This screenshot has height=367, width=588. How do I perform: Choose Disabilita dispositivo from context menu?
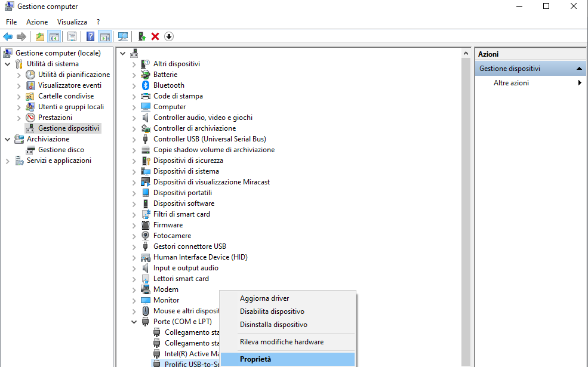[x=288, y=312]
